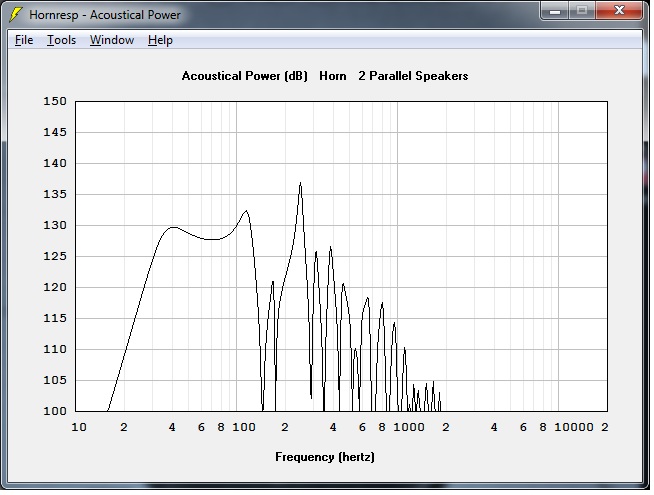Screen dimensions: 654x495
Task: Minimize the Hornresp window
Action: pyautogui.click(x=555, y=11)
